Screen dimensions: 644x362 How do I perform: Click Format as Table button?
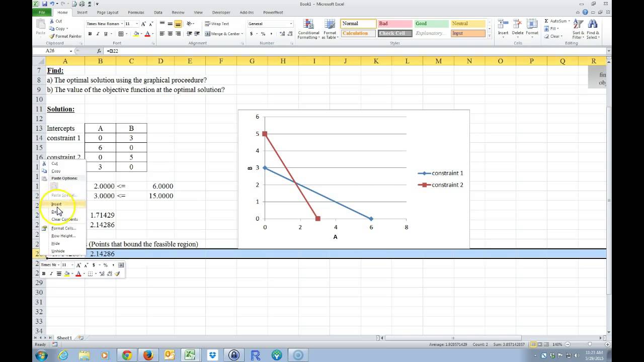coord(330,30)
